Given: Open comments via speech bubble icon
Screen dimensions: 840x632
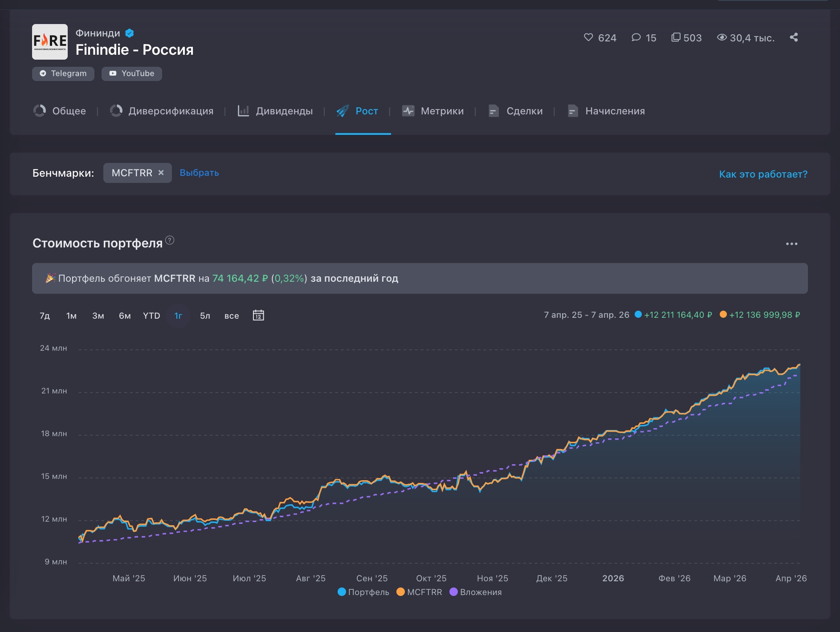Looking at the screenshot, I should (636, 37).
